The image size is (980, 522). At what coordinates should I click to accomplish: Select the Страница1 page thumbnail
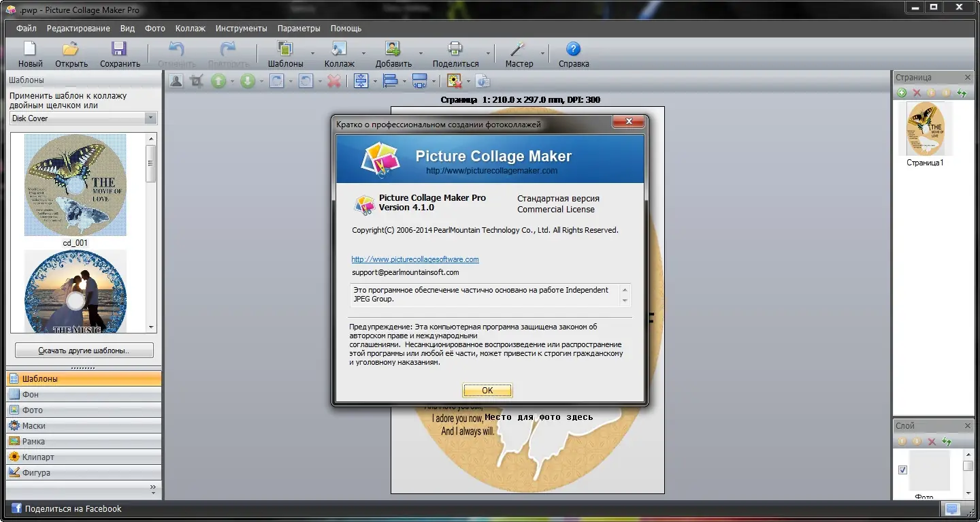[x=925, y=129]
